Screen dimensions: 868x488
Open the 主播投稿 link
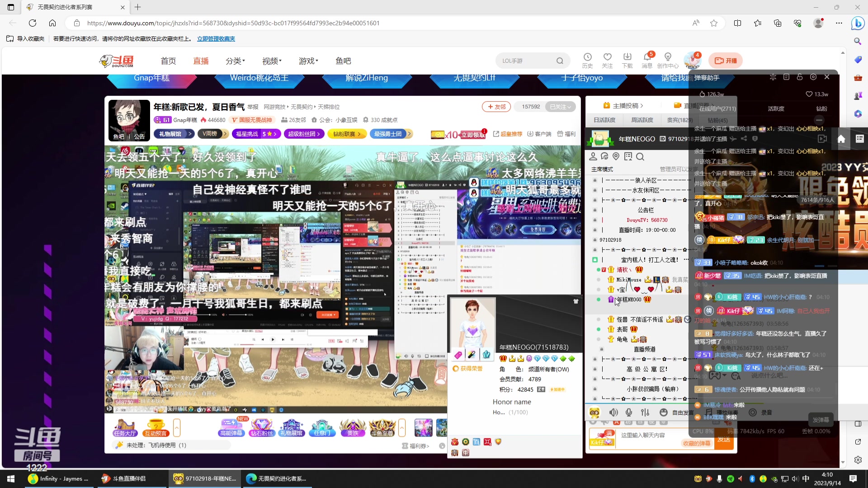(x=623, y=105)
